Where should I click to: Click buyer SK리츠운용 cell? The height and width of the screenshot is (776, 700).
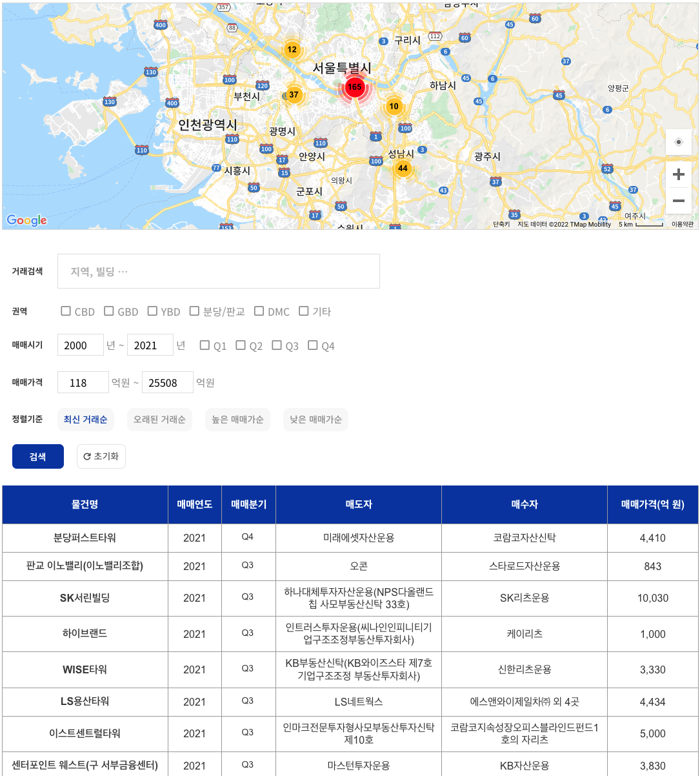(525, 598)
